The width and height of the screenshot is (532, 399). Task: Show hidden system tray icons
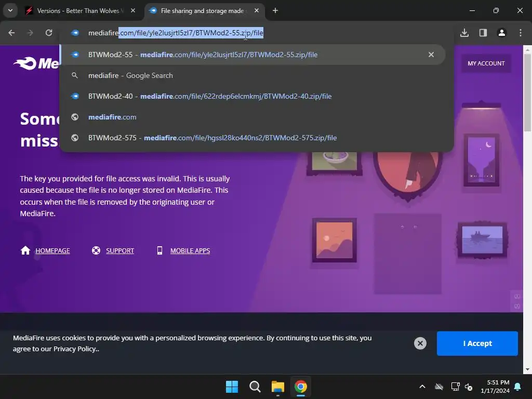(x=422, y=387)
